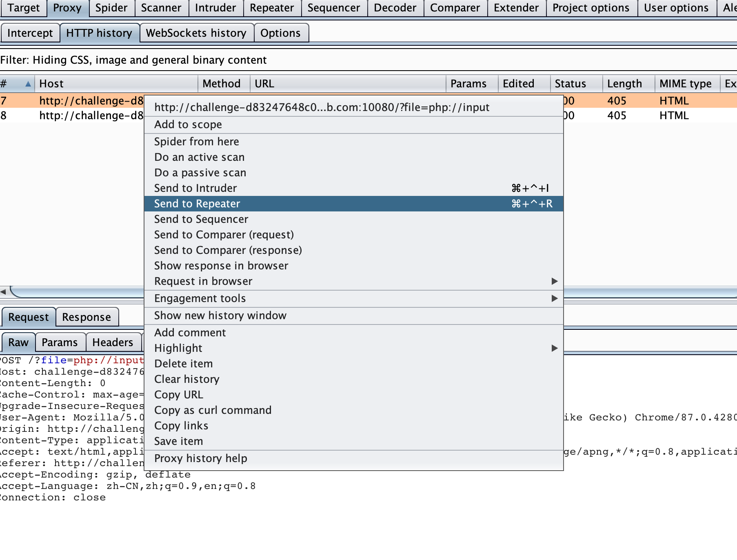
Task: Click the Content-Length: 0 header line
Action: pyautogui.click(x=53, y=383)
